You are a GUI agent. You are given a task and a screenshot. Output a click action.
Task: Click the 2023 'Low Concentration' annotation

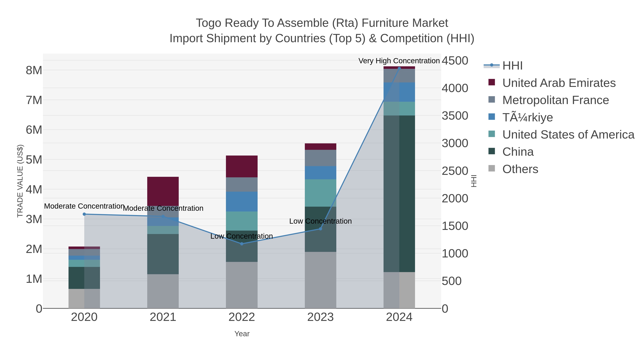321,221
